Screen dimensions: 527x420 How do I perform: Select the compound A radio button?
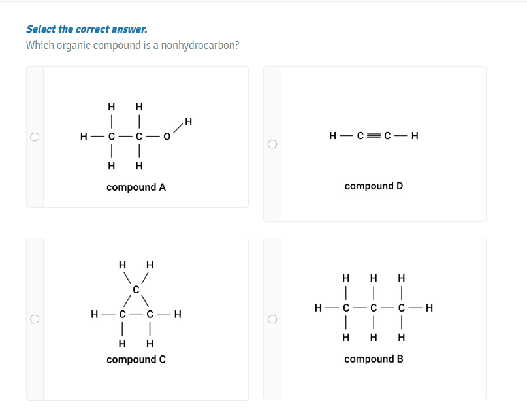(x=35, y=137)
